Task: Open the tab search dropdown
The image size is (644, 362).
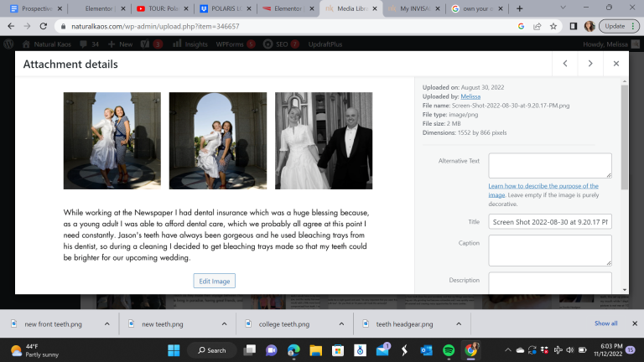Action: (563, 8)
